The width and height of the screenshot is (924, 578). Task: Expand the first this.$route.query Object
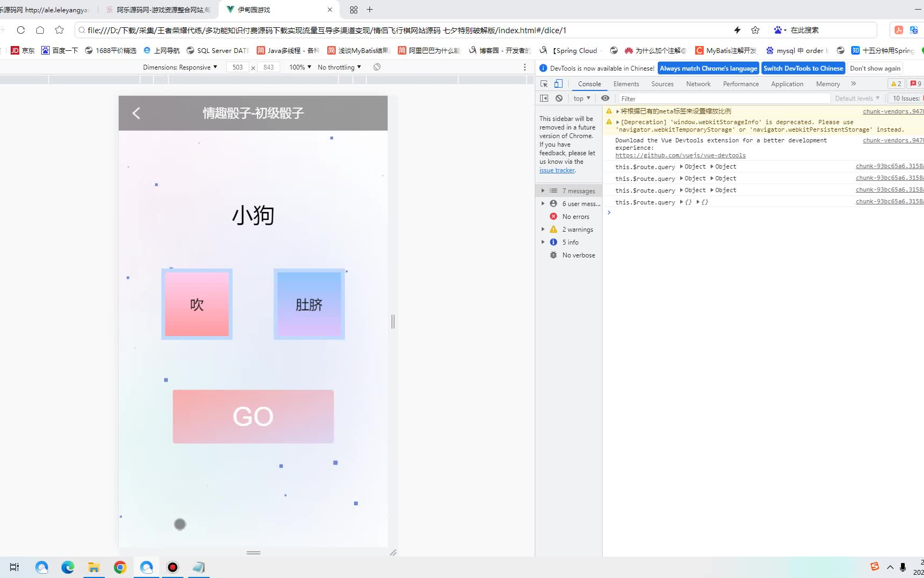[692, 166]
